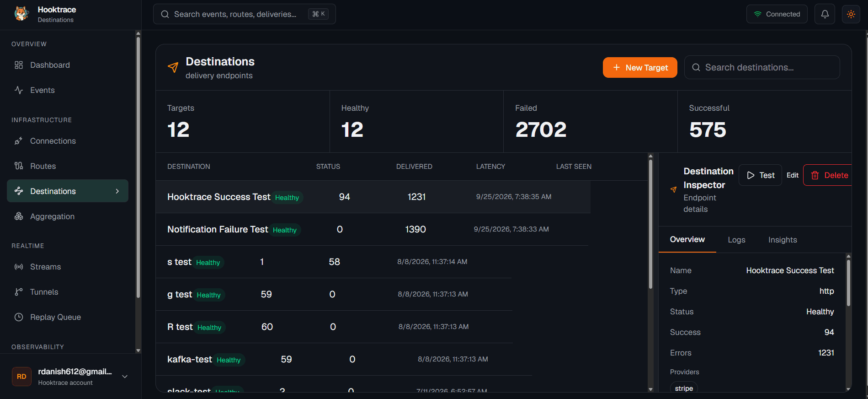Delete the selected destination
Screen dimensions: 868x399
coord(828,175)
